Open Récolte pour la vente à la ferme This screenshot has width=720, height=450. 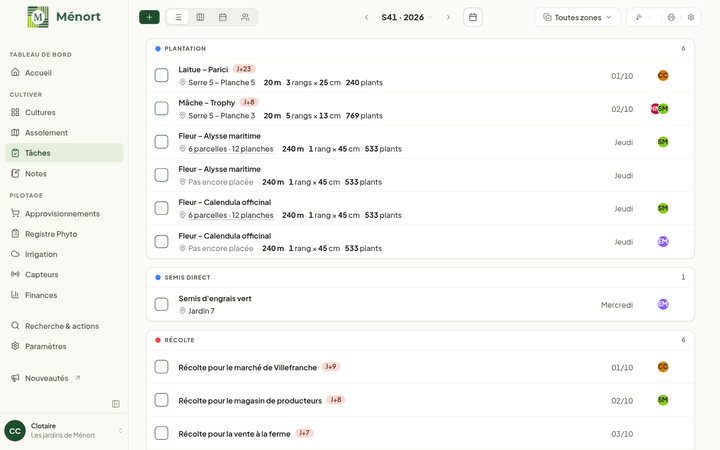234,434
